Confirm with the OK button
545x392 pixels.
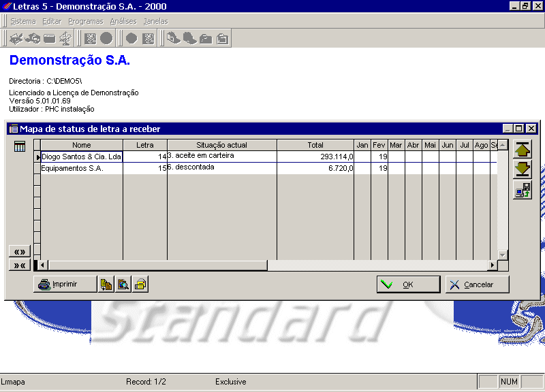408,284
